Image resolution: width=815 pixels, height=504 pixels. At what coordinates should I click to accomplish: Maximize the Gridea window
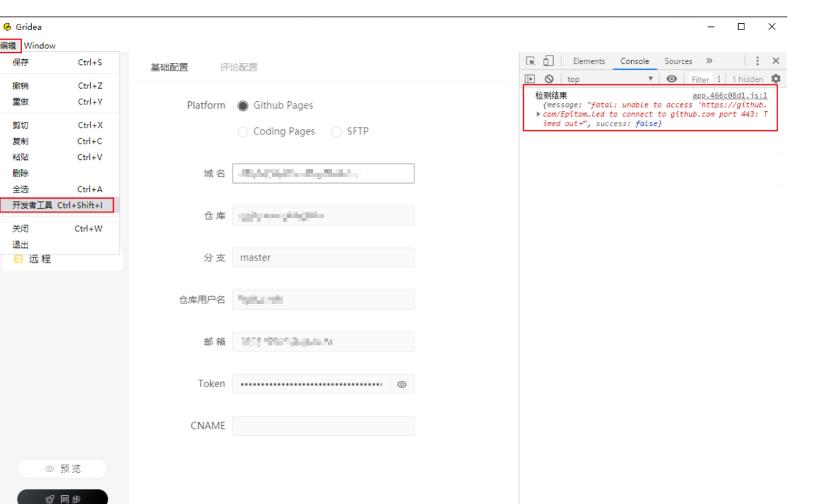pos(741,26)
